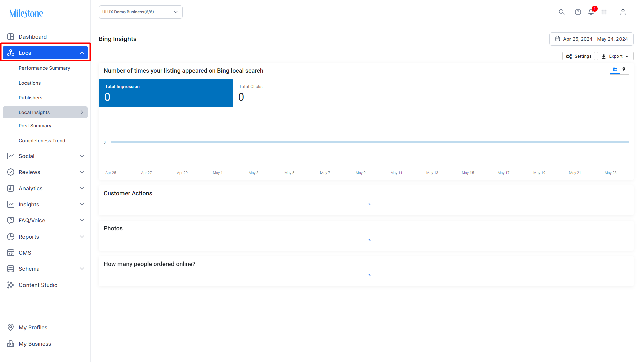644x362 pixels.
Task: Click the calendar icon in date range
Action: click(x=558, y=39)
